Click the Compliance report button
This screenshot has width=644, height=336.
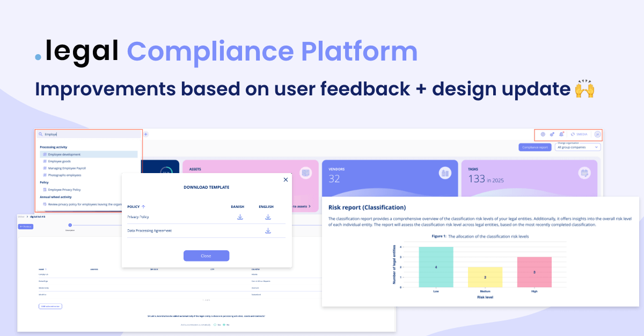(x=535, y=147)
